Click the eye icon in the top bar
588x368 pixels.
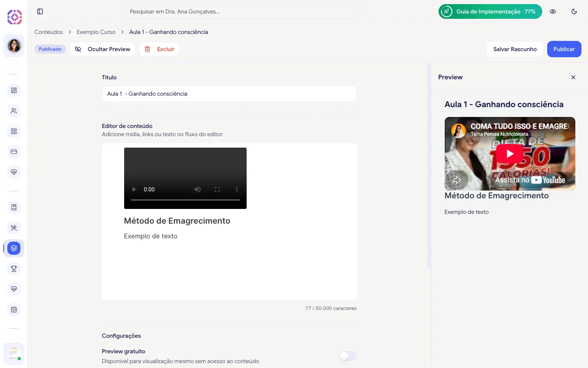tap(553, 11)
